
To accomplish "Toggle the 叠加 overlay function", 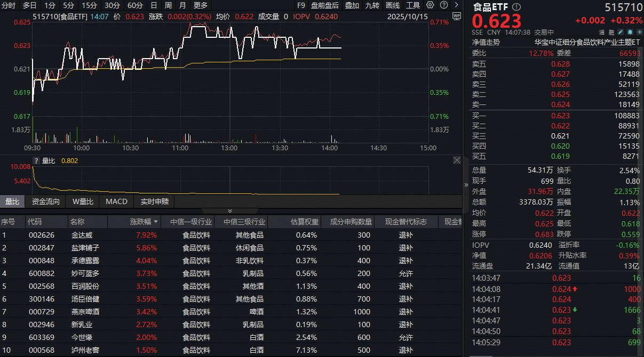I will pyautogui.click(x=352, y=5).
